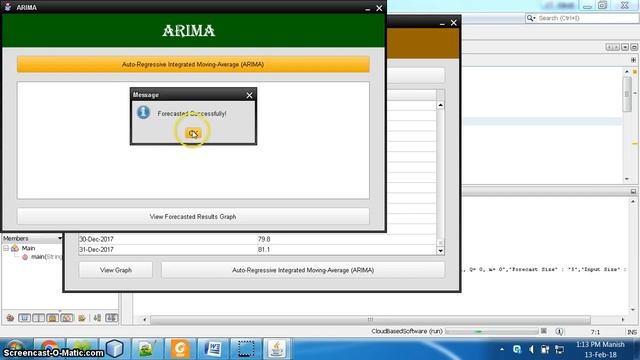Click the volume speaker tray icon
This screenshot has width=640, height=360.
[531, 349]
